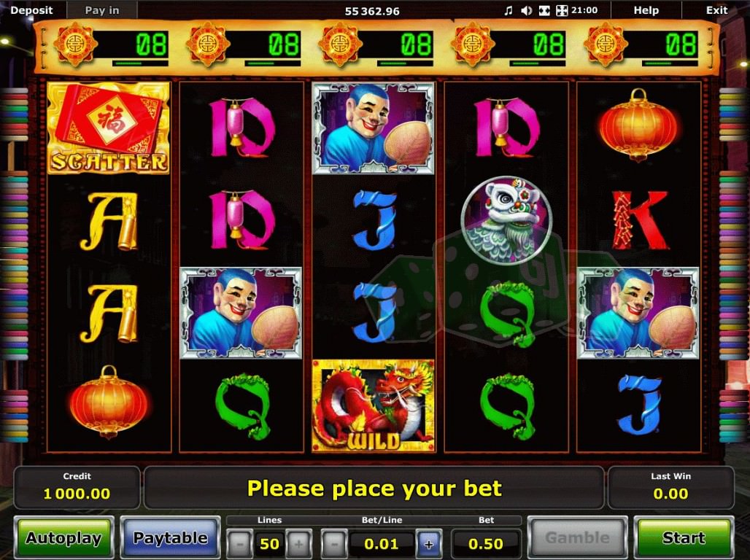This screenshot has height=560, width=750.
Task: Click the red K firecracker symbol
Action: (x=640, y=220)
